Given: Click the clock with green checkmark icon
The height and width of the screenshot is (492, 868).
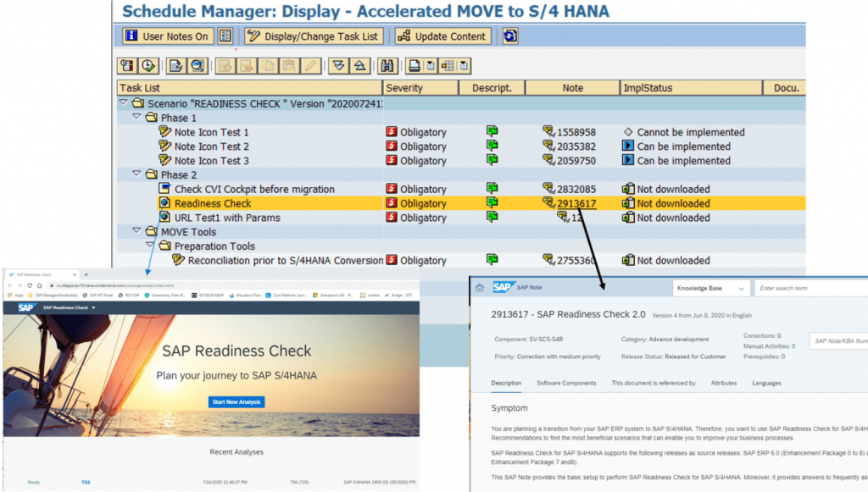Looking at the screenshot, I should point(148,66).
